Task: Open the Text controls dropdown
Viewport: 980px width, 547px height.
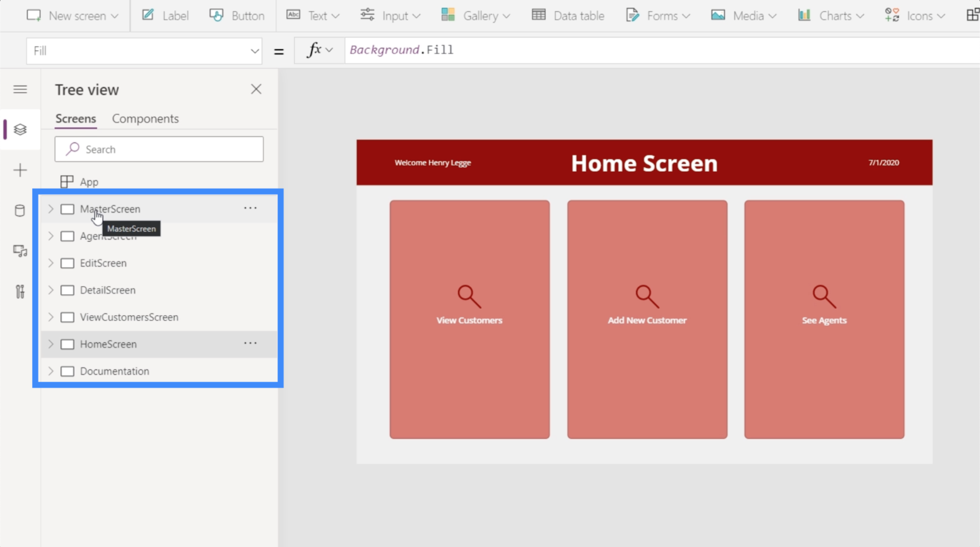Action: [313, 16]
